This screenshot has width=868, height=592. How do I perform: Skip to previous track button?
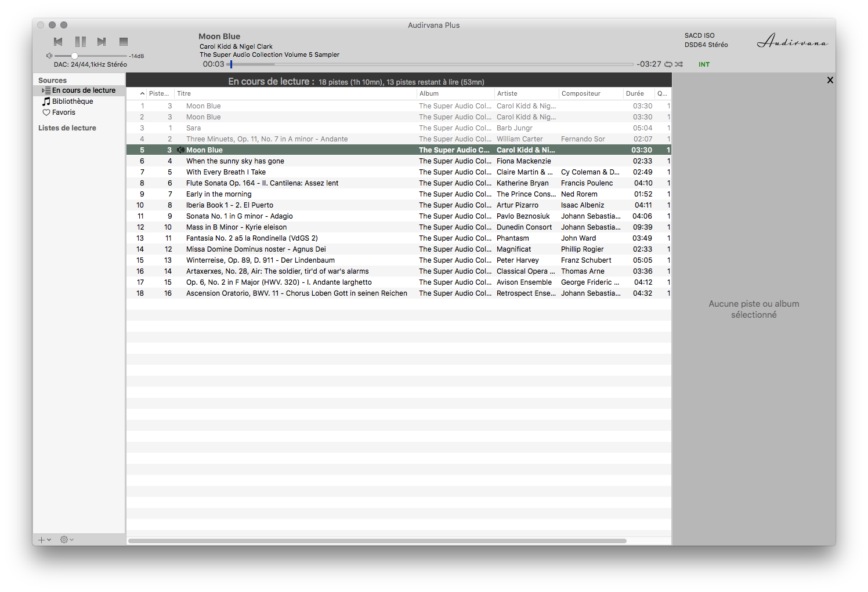(x=58, y=42)
